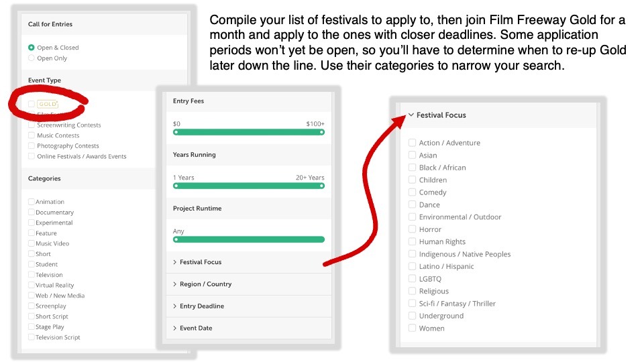The image size is (644, 362).
Task: Check the Short category checkbox
Action: point(32,254)
